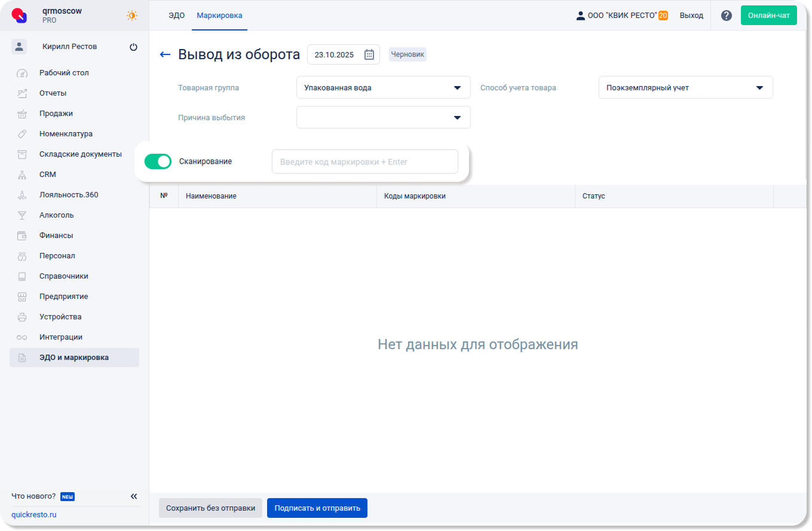Click the notification badge showing 20
This screenshot has width=812, height=531.
[x=663, y=16]
